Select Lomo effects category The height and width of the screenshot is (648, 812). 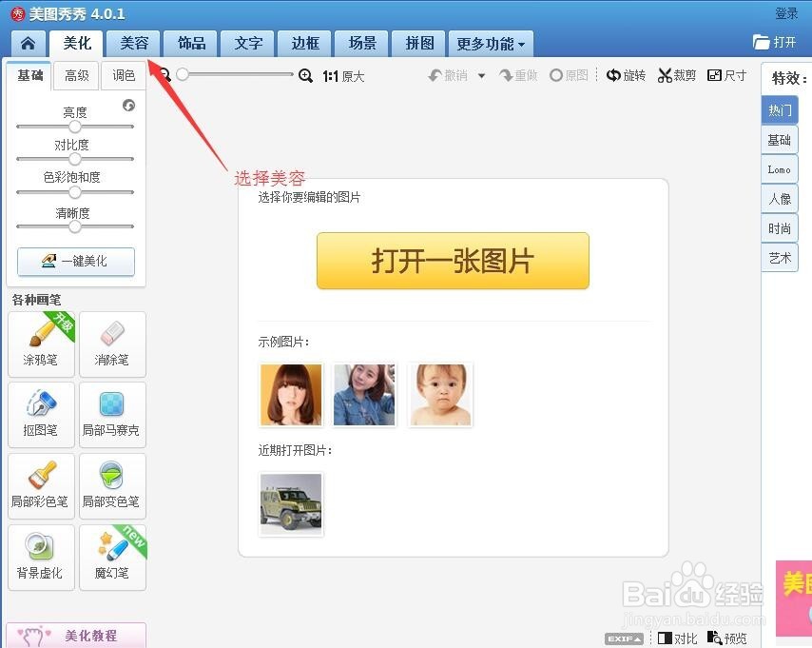click(x=780, y=169)
